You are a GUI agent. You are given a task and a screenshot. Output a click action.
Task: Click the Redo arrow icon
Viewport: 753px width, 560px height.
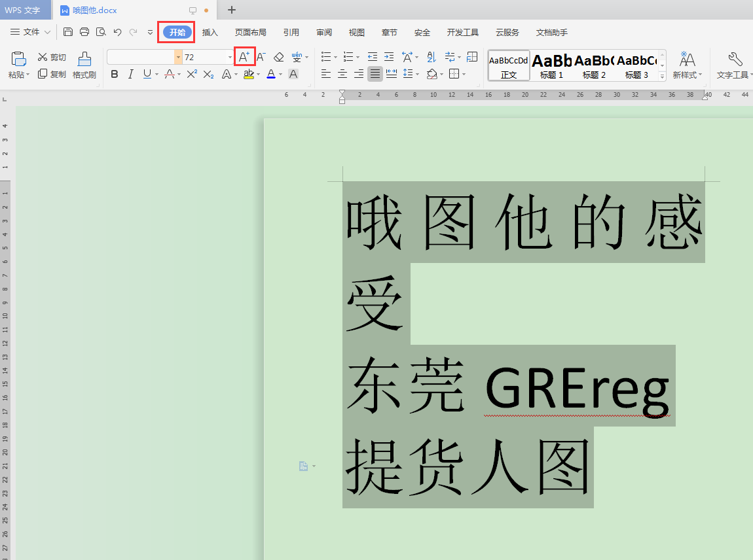(x=134, y=32)
